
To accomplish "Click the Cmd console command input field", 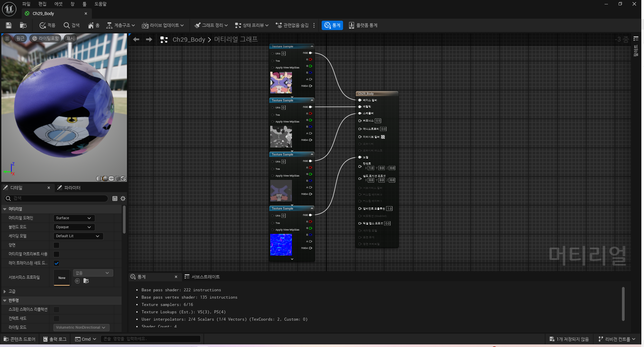I will (x=150, y=339).
